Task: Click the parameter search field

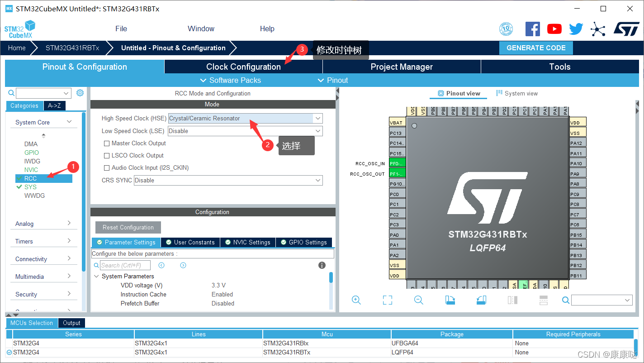Action: 125,265
